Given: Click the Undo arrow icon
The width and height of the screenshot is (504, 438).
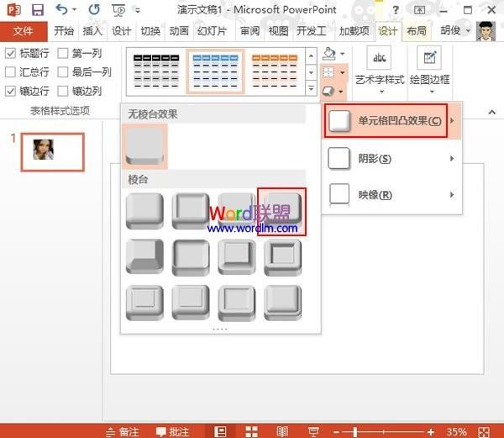Looking at the screenshot, I should coord(61,9).
